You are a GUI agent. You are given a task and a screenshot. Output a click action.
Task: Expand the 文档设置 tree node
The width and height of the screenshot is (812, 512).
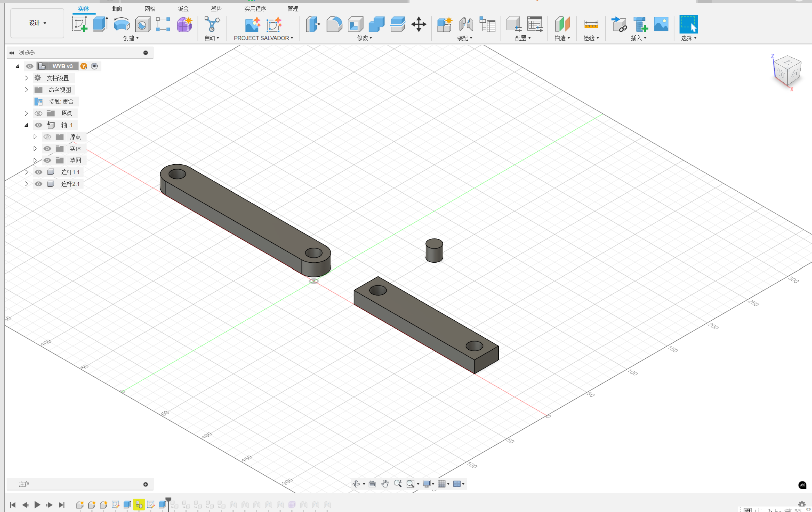click(26, 78)
